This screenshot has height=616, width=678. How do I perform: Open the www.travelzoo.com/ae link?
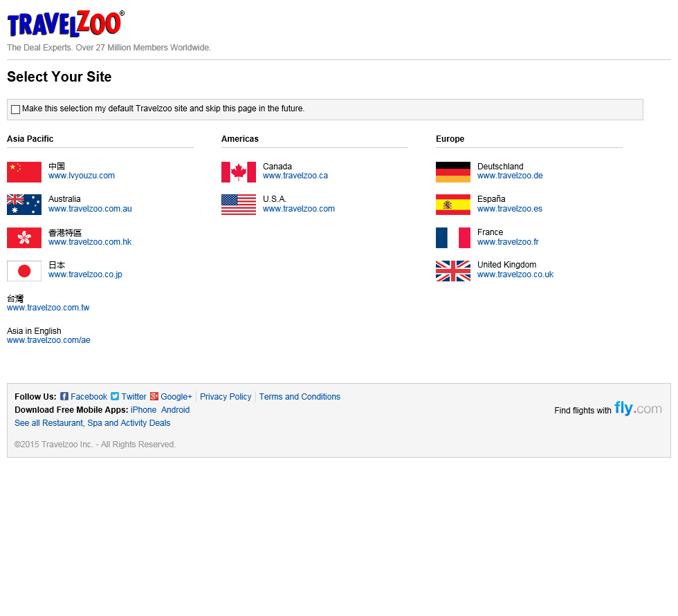click(x=48, y=340)
